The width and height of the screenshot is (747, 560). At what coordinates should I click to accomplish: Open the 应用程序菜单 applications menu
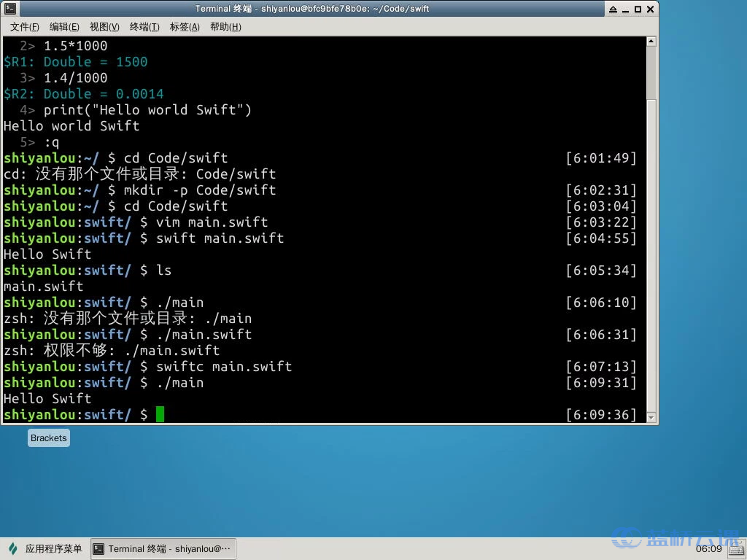click(x=53, y=548)
